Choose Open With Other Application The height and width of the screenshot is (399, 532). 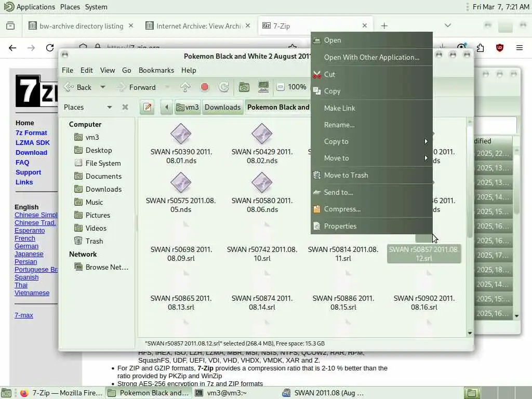[371, 57]
